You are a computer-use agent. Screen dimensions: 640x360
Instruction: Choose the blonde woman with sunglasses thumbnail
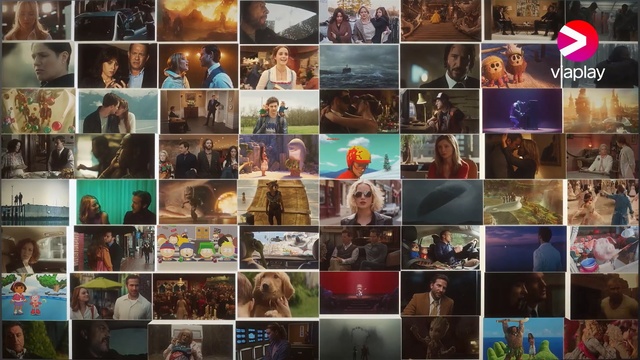coord(360,202)
